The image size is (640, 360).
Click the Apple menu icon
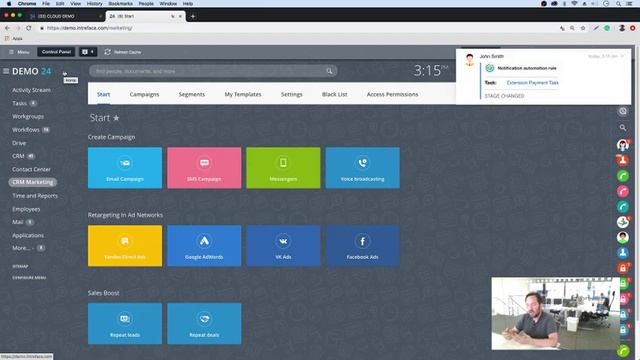(x=9, y=4)
